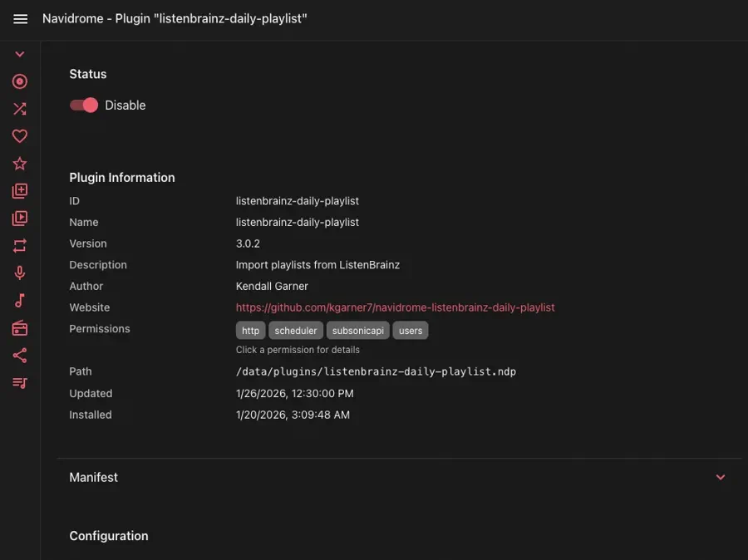Screen dimensions: 748x560
Task: Open Favourites heart icon
Action: tap(20, 136)
